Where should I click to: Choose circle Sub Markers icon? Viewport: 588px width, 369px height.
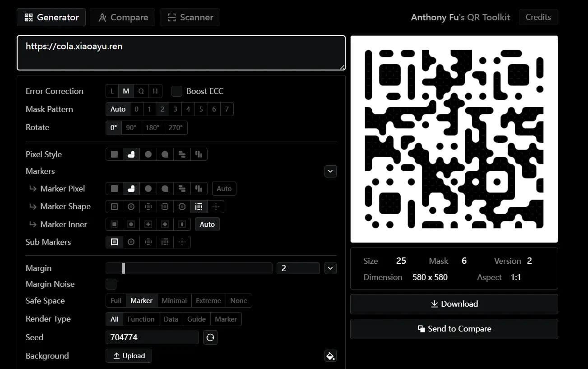[x=131, y=242]
